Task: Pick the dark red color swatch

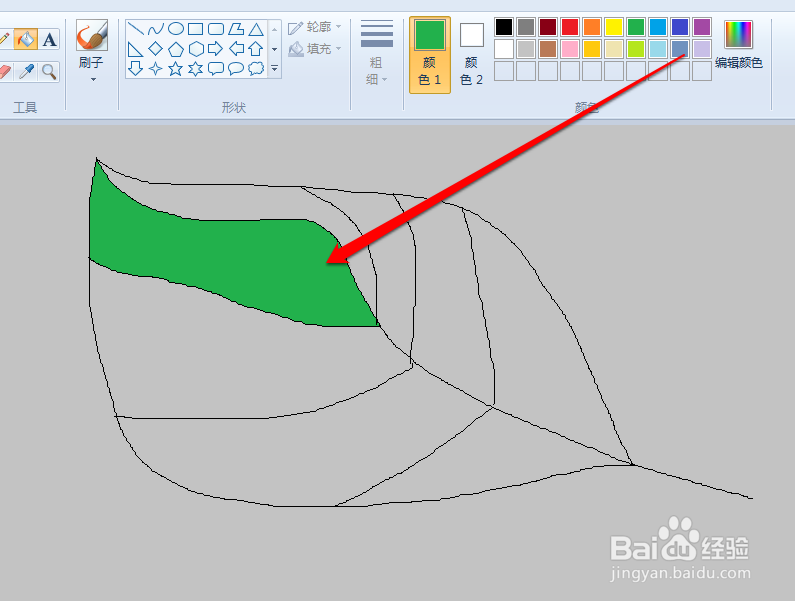Action: (548, 27)
